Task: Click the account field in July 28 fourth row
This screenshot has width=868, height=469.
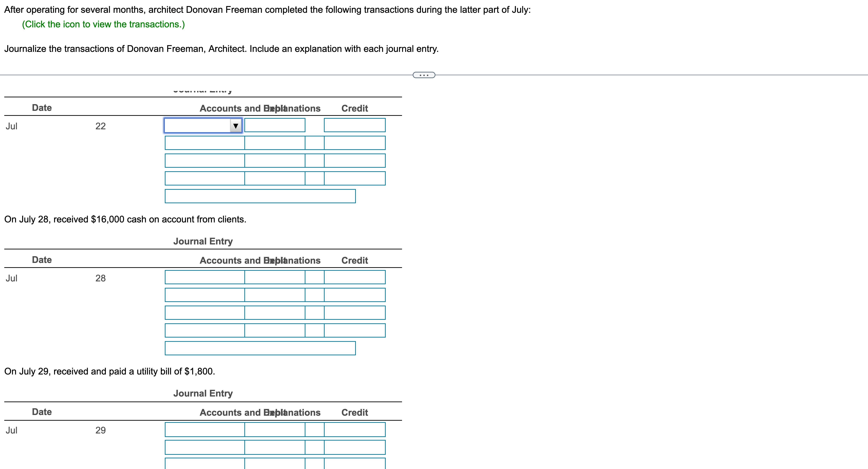Action: pos(205,330)
